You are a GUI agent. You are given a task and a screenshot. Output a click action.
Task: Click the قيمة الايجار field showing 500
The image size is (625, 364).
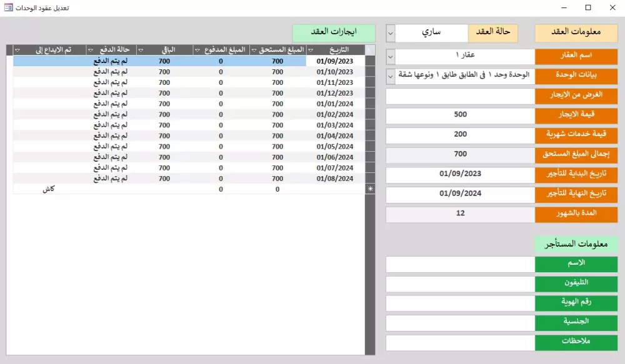click(x=461, y=116)
